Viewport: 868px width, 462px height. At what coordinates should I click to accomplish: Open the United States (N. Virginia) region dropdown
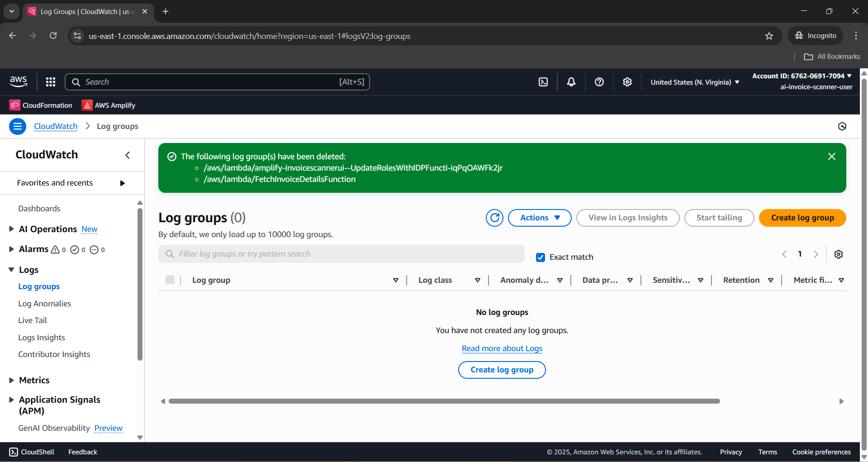coord(694,82)
